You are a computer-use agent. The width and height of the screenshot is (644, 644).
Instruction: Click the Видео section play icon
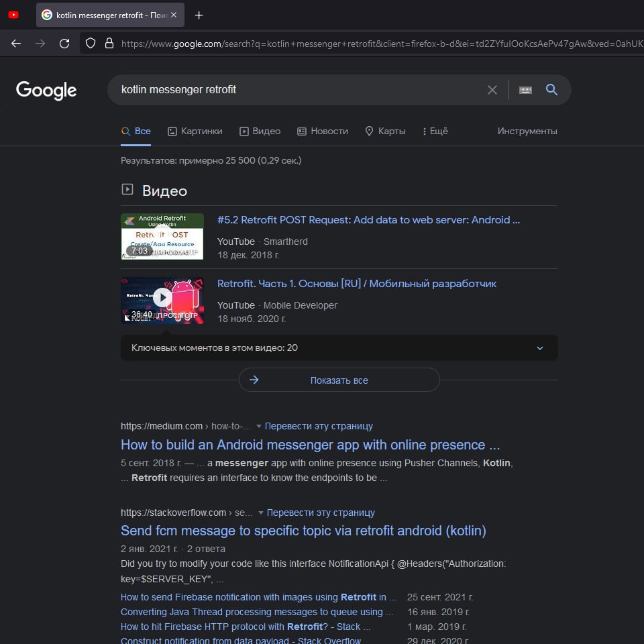127,189
